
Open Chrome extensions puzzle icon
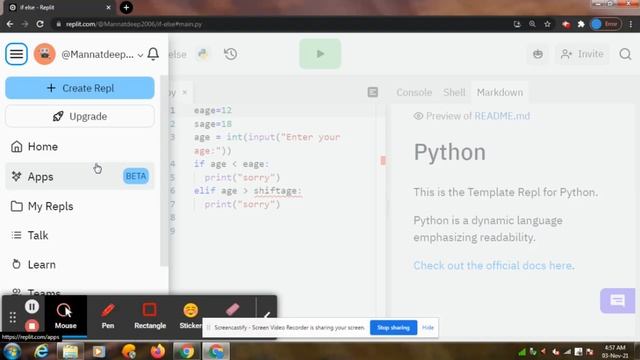coord(581,24)
